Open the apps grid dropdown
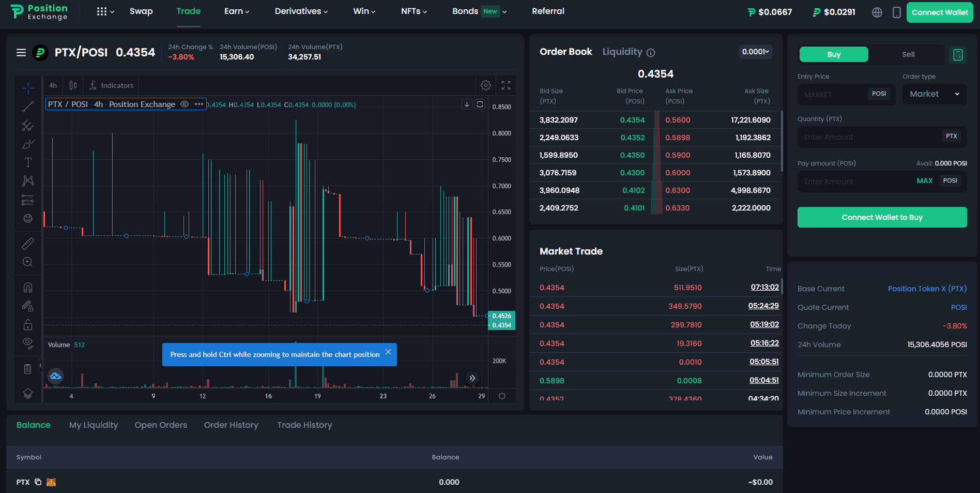This screenshot has width=980, height=493. pyautogui.click(x=105, y=11)
